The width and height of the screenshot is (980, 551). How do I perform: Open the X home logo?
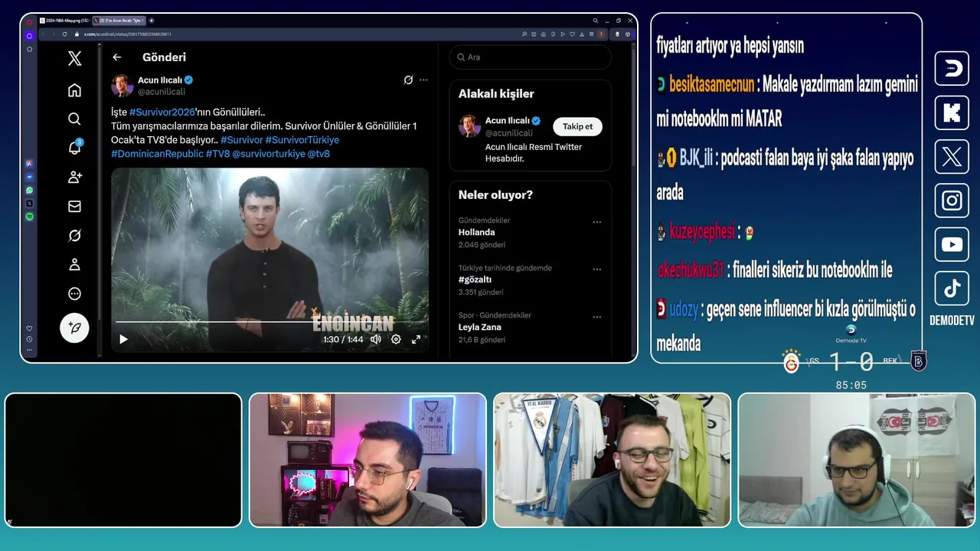pos(74,58)
